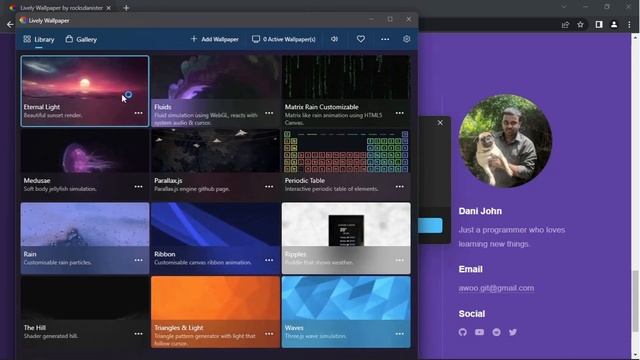Open options menu for Rain
This screenshot has height=360, width=640.
(x=138, y=260)
